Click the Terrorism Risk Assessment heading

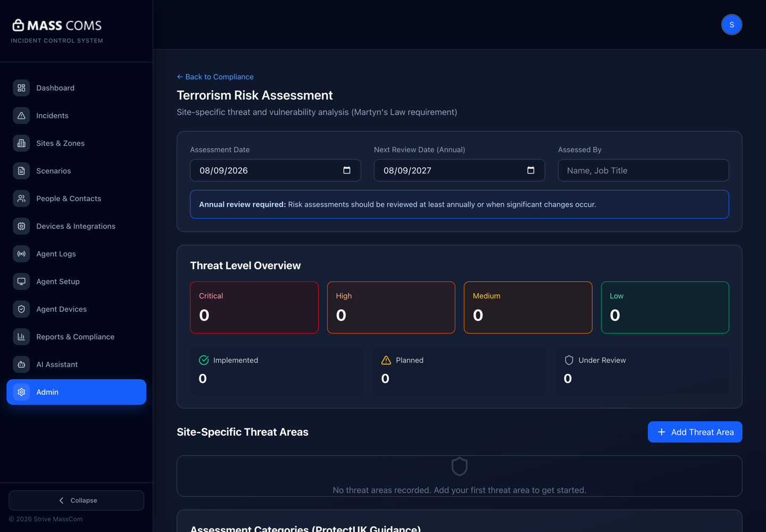pos(255,95)
